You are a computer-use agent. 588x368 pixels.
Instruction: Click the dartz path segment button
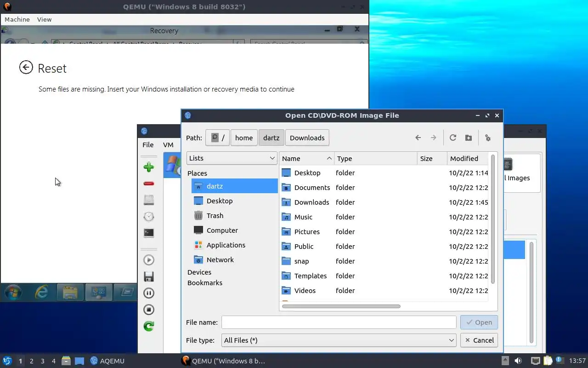(x=271, y=138)
